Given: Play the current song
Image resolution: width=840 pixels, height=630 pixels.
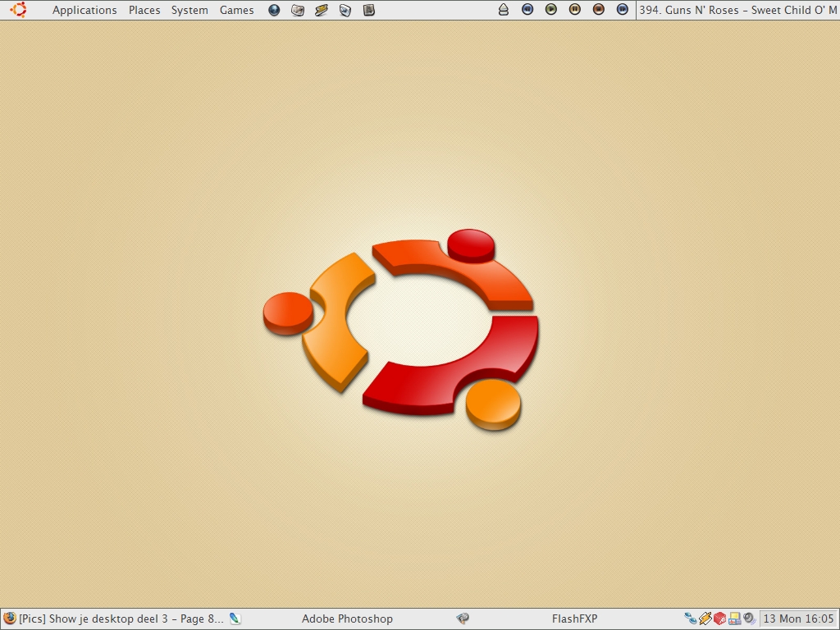Looking at the screenshot, I should [551, 9].
